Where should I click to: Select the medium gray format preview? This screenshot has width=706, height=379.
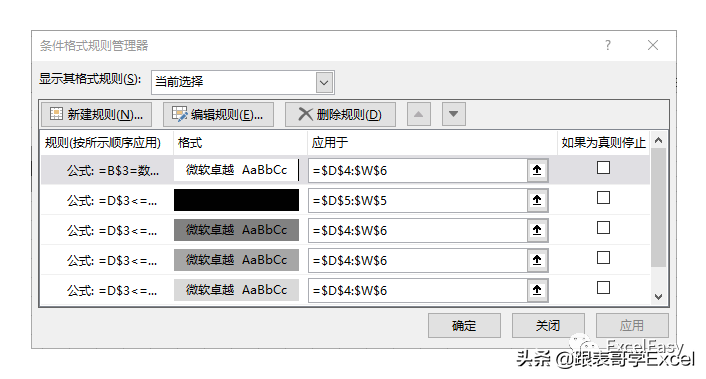pos(236,260)
